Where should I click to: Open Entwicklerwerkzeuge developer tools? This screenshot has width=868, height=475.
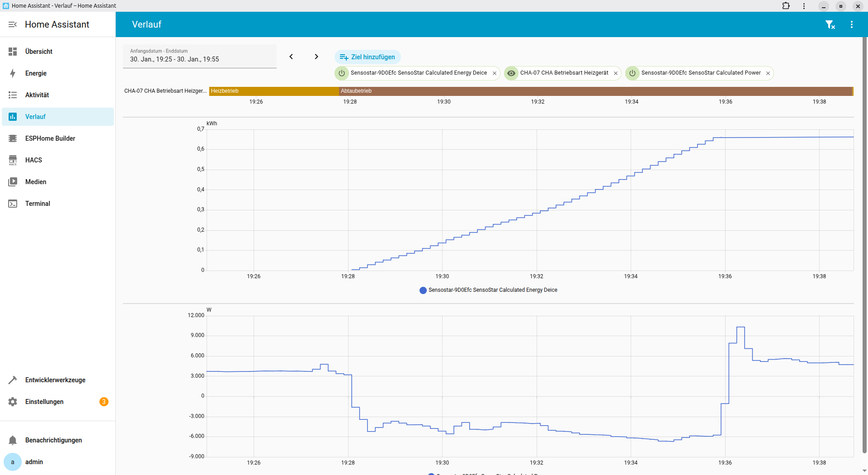(55, 380)
